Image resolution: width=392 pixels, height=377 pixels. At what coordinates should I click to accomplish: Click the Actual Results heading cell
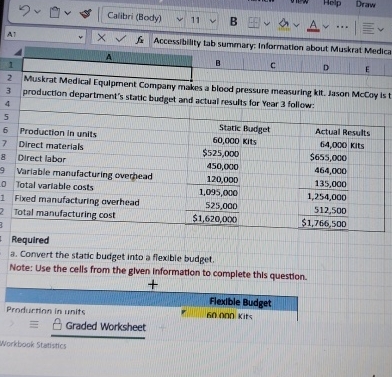[342, 132]
